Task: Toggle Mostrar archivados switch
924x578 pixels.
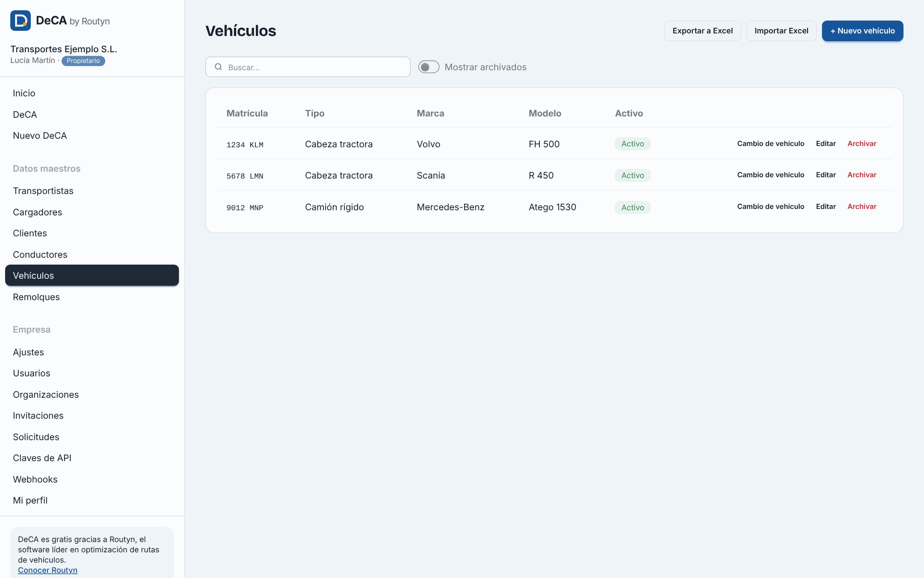Action: pos(429,67)
